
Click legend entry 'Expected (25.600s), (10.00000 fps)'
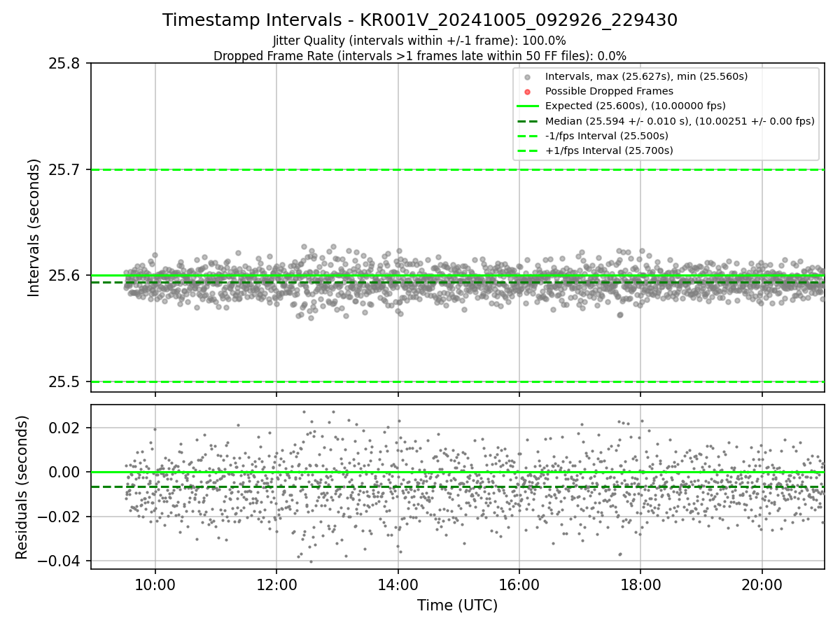click(635, 106)
